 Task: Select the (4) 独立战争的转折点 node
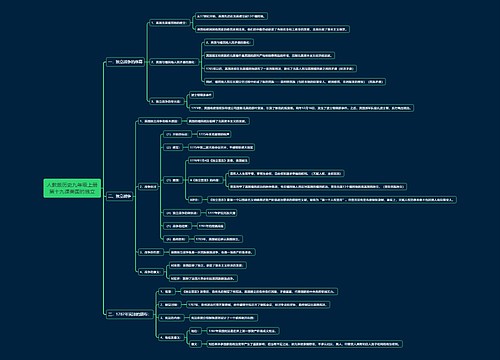point(182,213)
